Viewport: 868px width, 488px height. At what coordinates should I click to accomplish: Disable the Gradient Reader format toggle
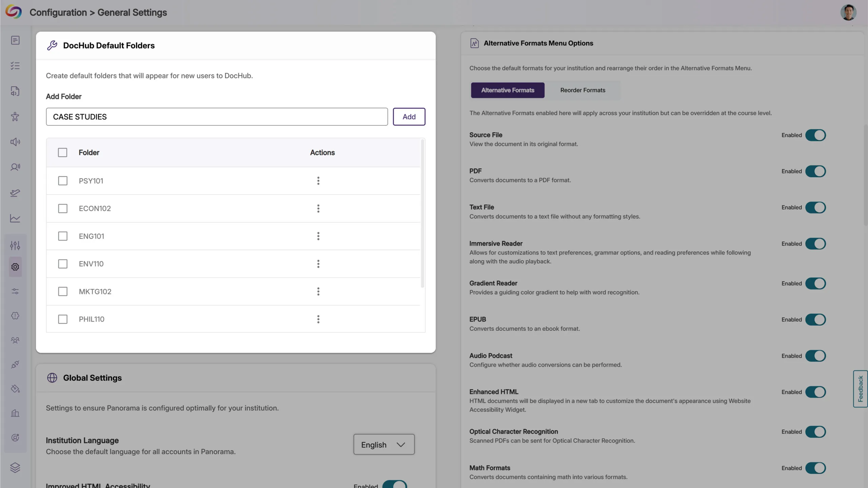[x=815, y=283]
